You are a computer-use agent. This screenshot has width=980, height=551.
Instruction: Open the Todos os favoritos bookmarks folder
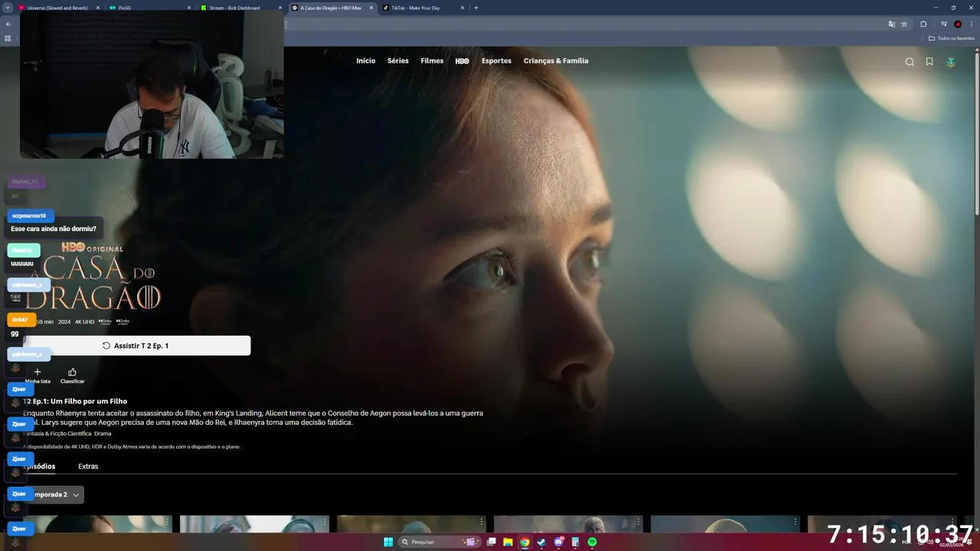tap(952, 38)
